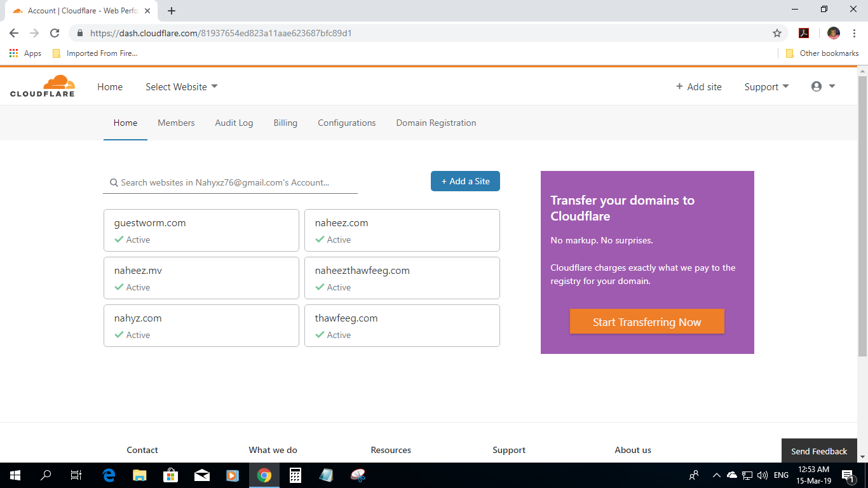Click the volume speaker tray icon

[763, 475]
